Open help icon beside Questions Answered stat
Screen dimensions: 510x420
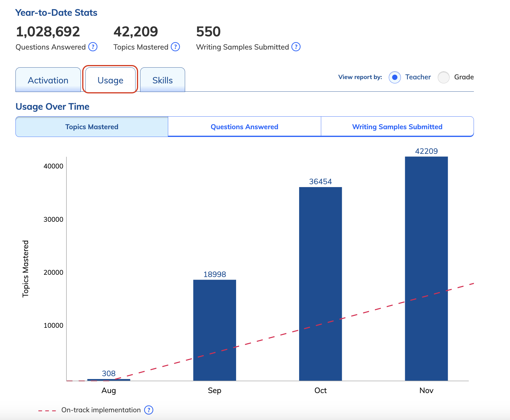(93, 47)
